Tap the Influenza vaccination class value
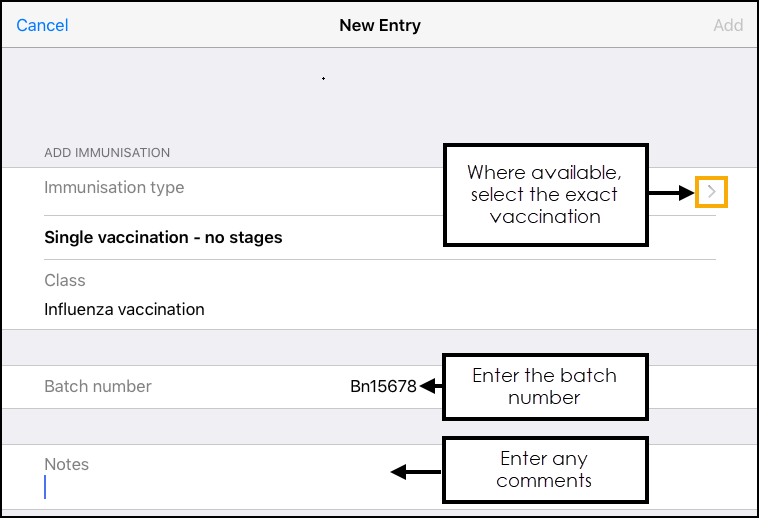Viewport: 759px width, 518px height. coord(124,309)
